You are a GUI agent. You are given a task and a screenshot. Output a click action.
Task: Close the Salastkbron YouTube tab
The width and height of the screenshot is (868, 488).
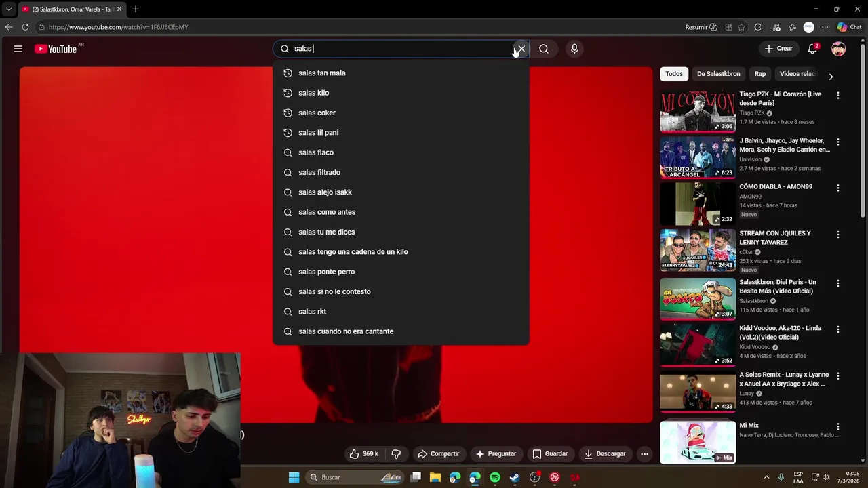[119, 9]
